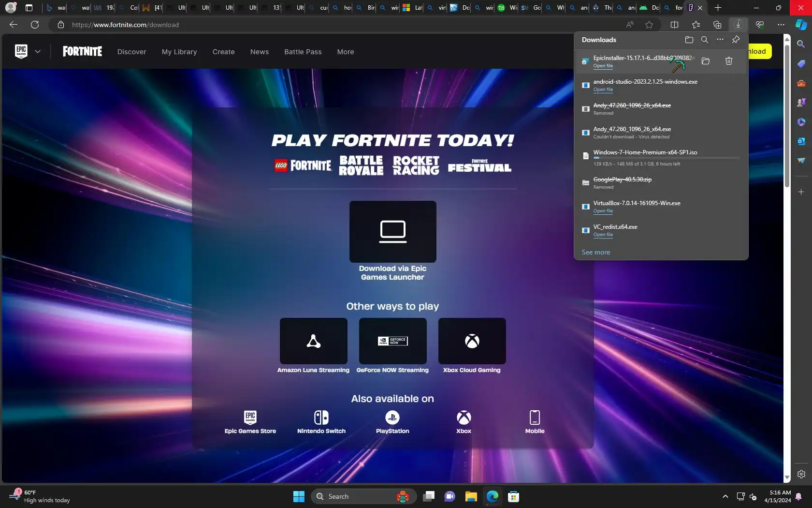Screen dimensions: 812x508
Task: Toggle the Downloads toolbar button
Action: pos(738,25)
